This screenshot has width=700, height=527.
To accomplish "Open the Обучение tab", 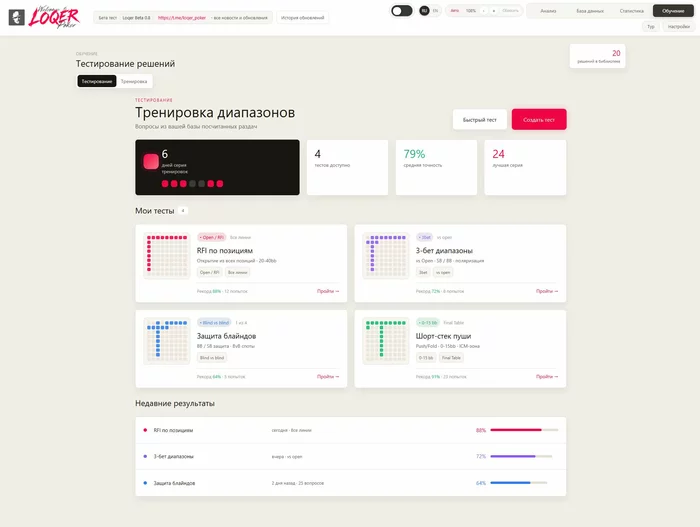I will (673, 11).
